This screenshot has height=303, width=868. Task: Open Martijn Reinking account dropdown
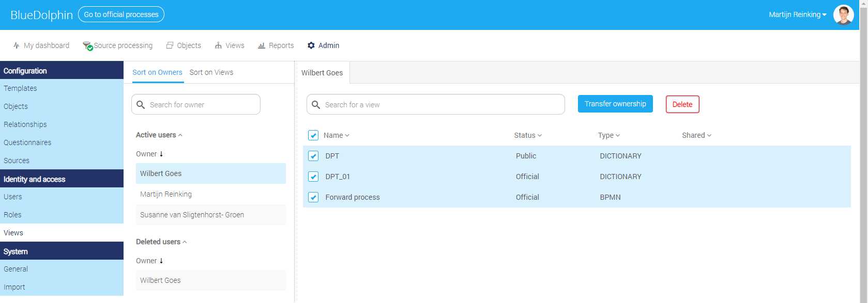[x=797, y=14]
